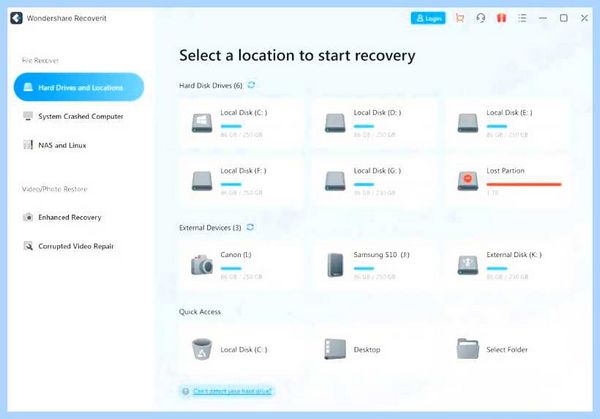600x419 pixels.
Task: Select Local Disk (D:) drive icon
Action: click(x=335, y=123)
